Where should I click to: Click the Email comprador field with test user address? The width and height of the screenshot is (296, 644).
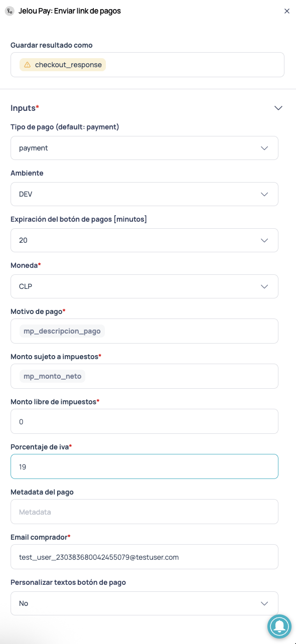pyautogui.click(x=144, y=557)
